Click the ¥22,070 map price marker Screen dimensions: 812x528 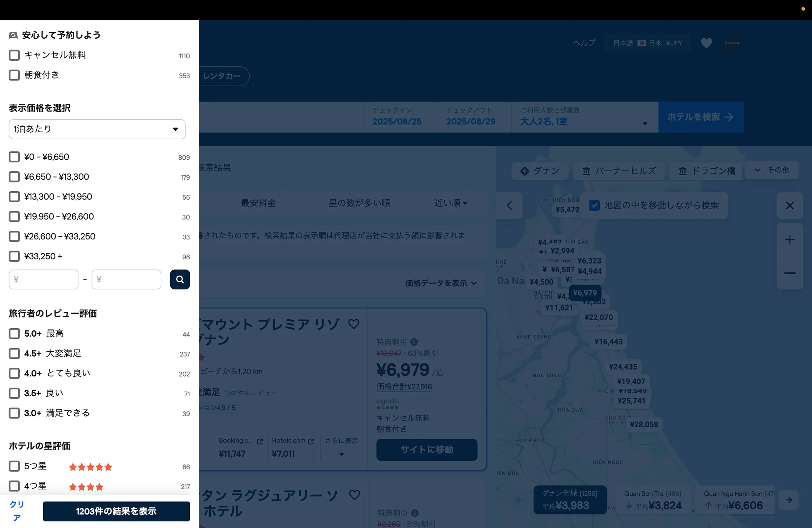tap(599, 317)
